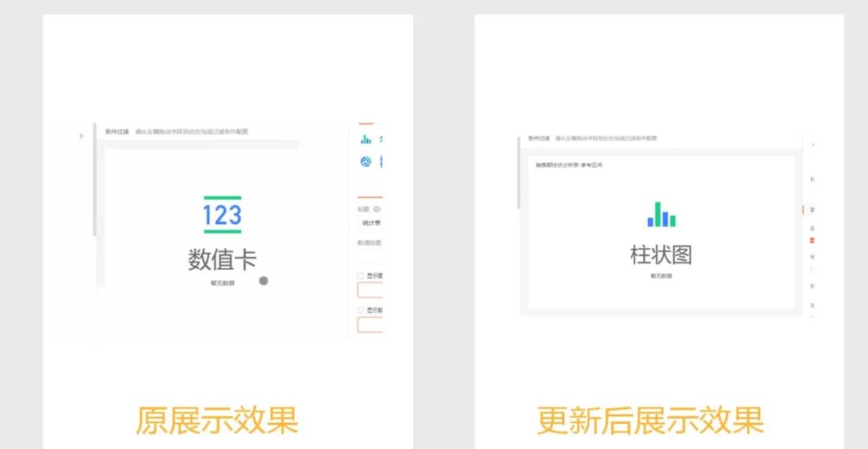
Task: Click the filter drag hint text in updated-effect screenshot
Action: click(x=606, y=138)
